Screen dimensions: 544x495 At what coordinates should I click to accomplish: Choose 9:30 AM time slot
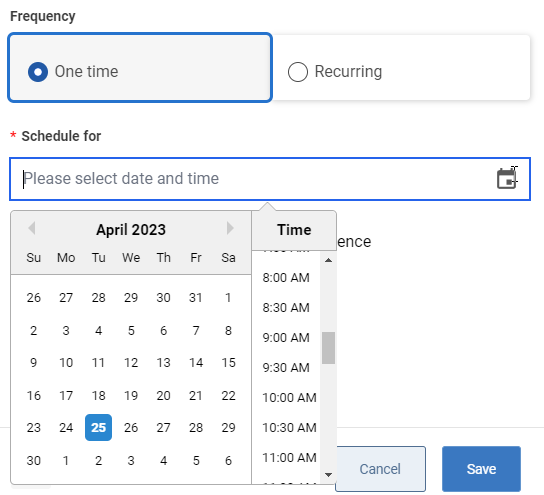[x=286, y=367]
